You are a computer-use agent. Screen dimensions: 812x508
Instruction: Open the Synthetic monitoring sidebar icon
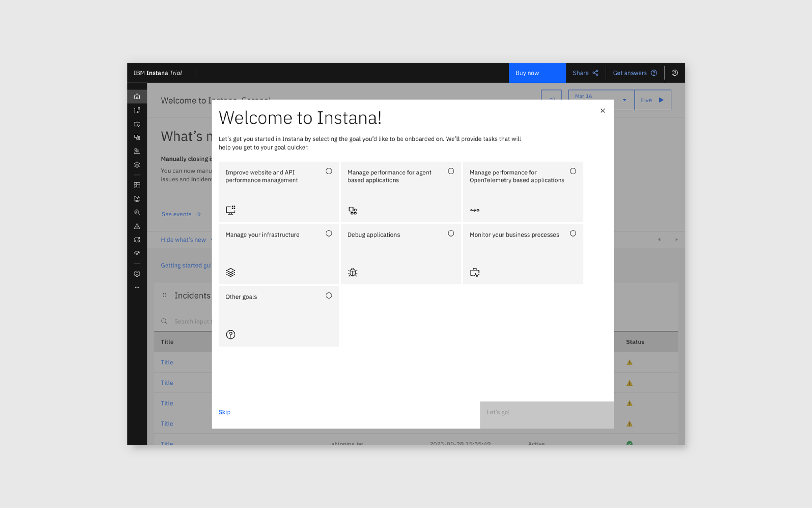click(137, 199)
